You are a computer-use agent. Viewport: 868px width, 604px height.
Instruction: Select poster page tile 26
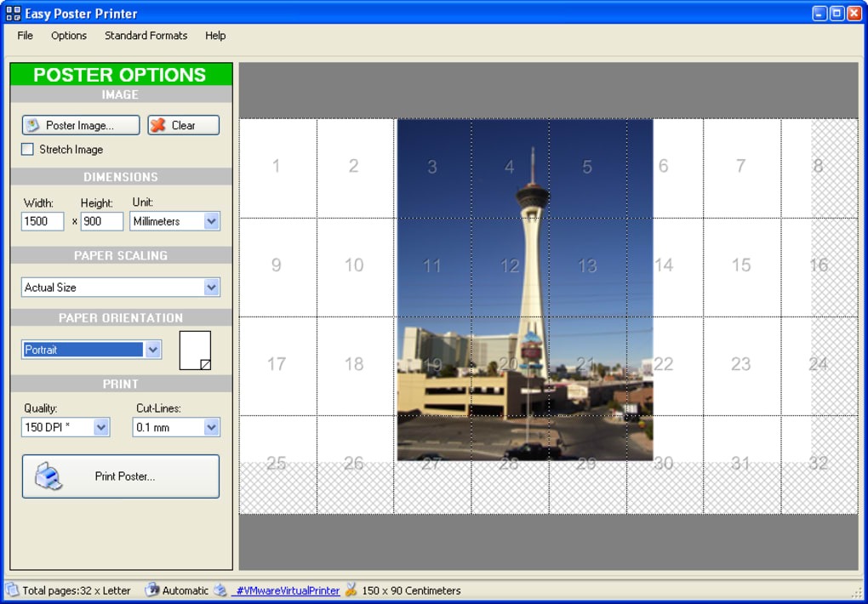(x=355, y=464)
